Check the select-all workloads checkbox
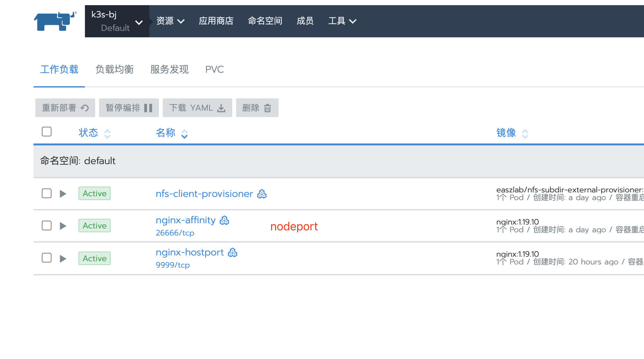 [x=47, y=132]
